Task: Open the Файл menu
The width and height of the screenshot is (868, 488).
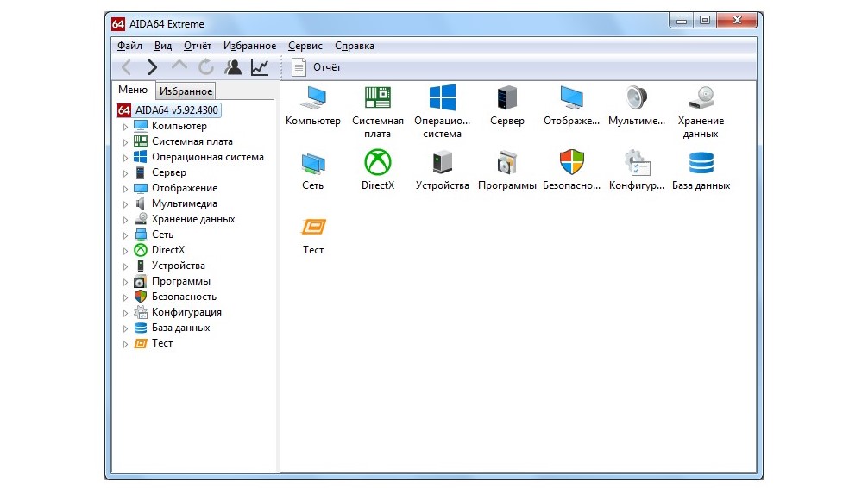Action: pyautogui.click(x=129, y=46)
